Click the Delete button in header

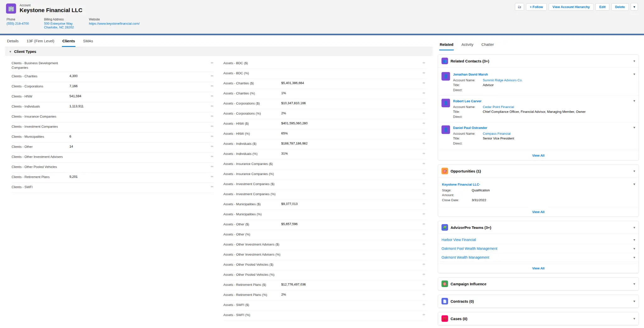point(620,7)
